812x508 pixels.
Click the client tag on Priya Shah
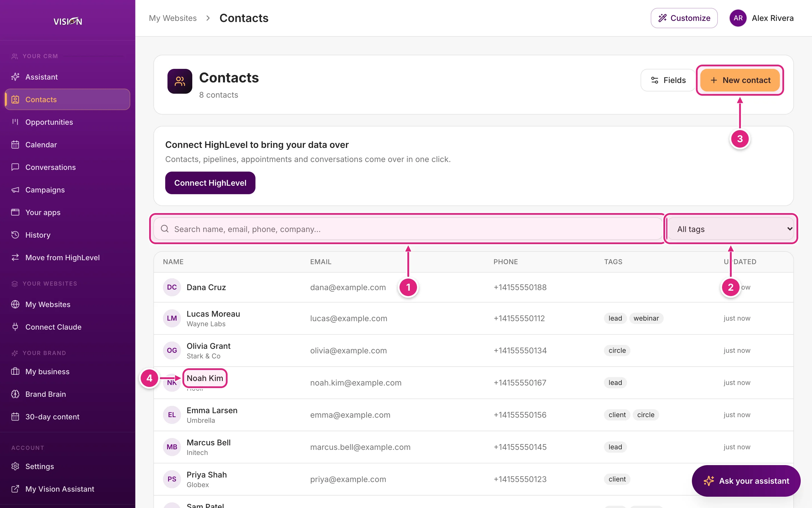coord(617,479)
